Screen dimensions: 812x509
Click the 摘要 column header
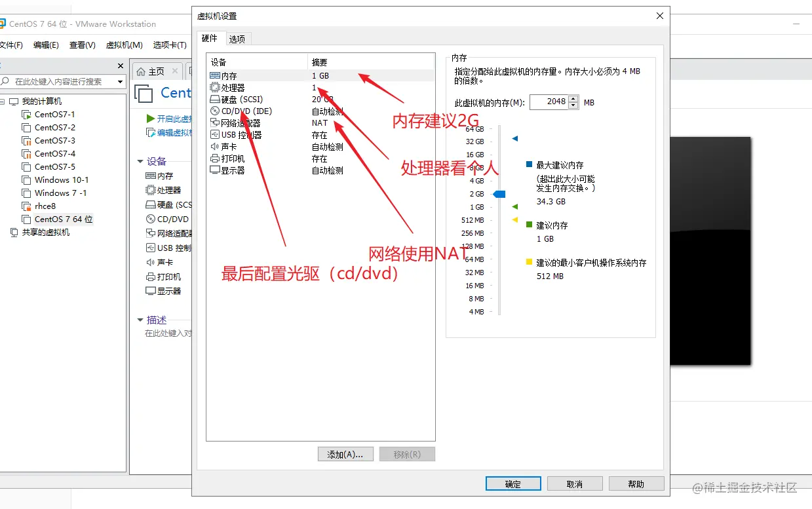(371, 62)
